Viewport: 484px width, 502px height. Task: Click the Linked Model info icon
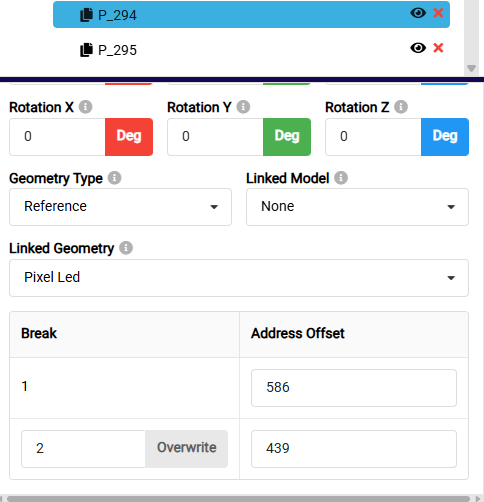point(341,178)
